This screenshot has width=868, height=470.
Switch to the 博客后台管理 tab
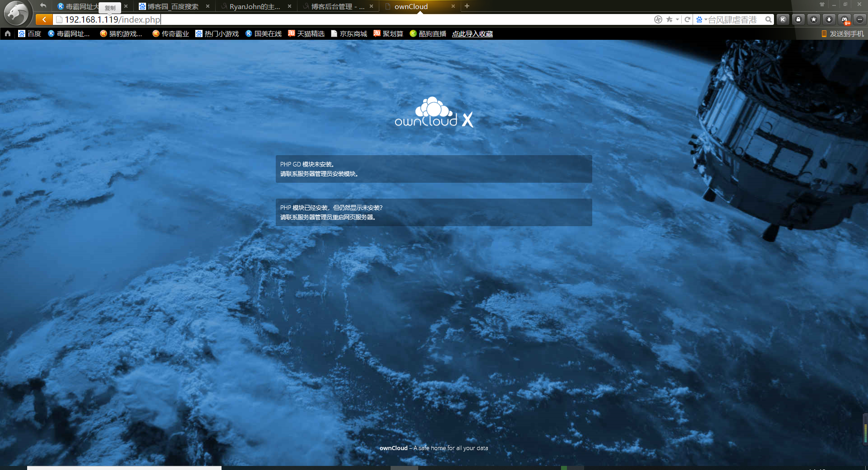tap(338, 6)
